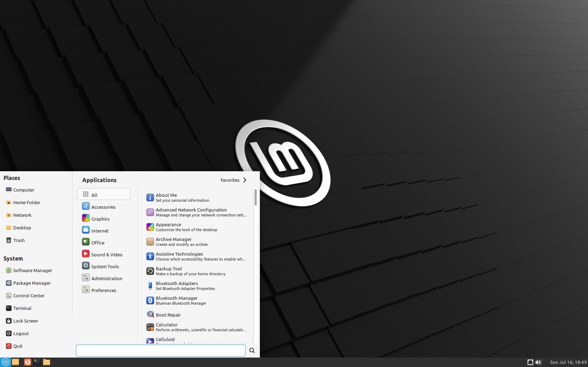Viewport: 588px width, 367px height.
Task: Click the magnifier search button
Action: click(x=252, y=351)
